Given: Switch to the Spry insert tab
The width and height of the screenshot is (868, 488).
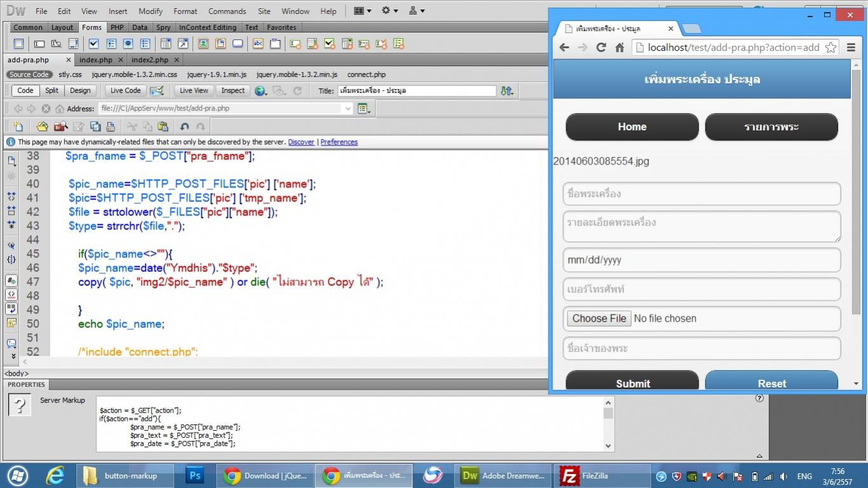Looking at the screenshot, I should tap(163, 27).
